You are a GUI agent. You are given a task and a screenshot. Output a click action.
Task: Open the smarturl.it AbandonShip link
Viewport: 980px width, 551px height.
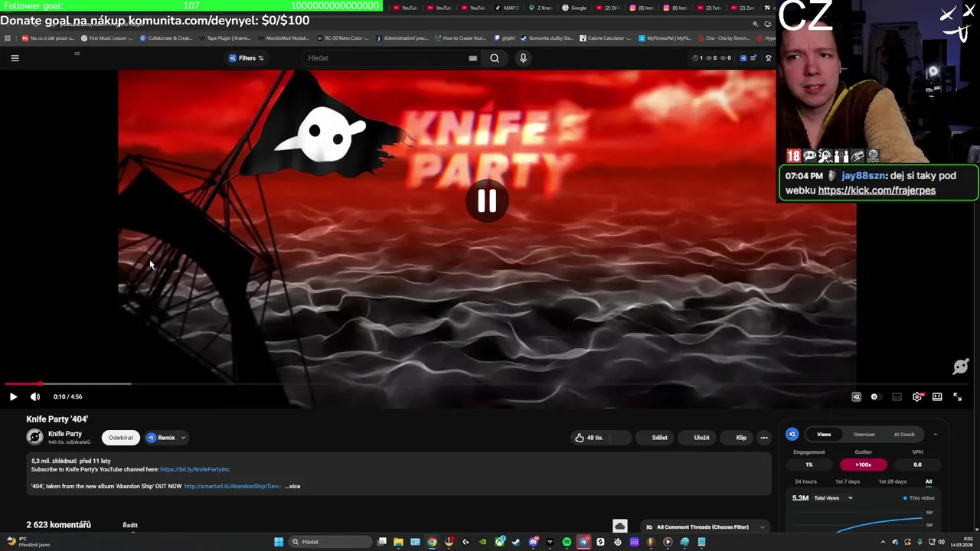click(x=233, y=486)
